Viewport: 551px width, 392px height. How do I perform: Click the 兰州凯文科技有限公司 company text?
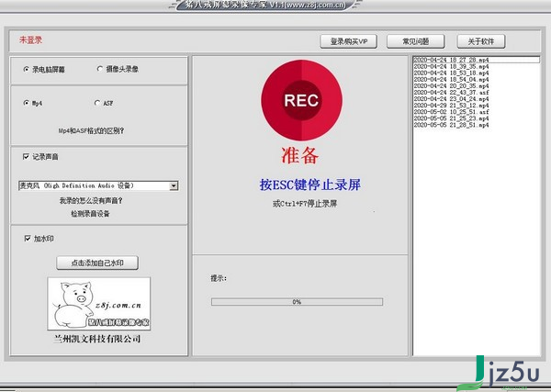[97, 339]
